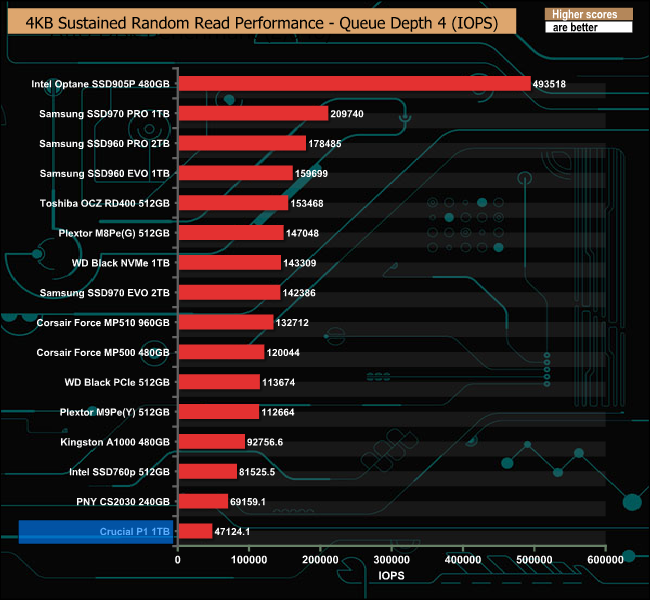Select the 'Plextor M8Pe(G) 512GB' label

pyautogui.click(x=114, y=233)
